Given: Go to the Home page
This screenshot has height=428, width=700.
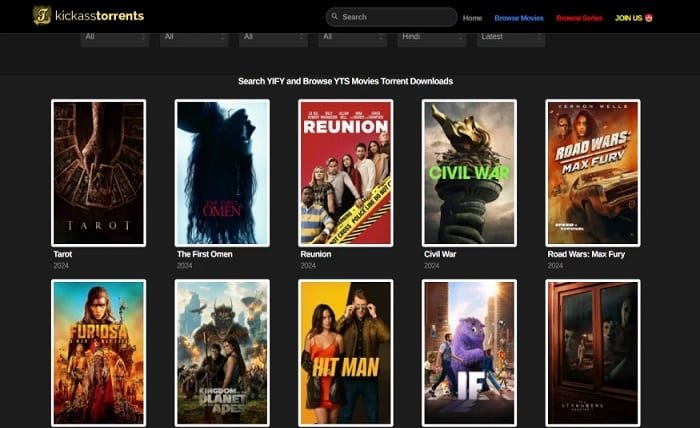Looking at the screenshot, I should (x=472, y=18).
